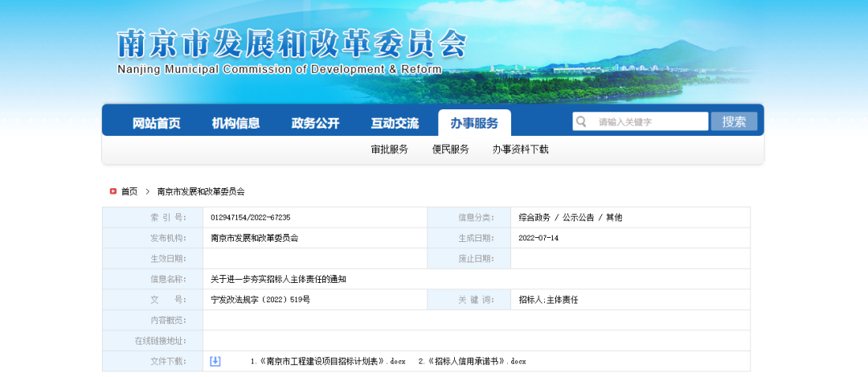Click 南京市发展和改革委员会 breadcrumb link

(201, 191)
